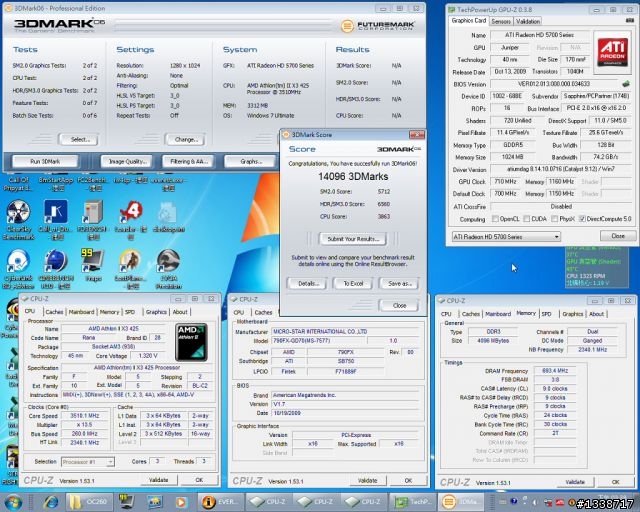Open Memory tab in processor CPU-Z window
The height and width of the screenshot is (512, 640).
pos(109,312)
